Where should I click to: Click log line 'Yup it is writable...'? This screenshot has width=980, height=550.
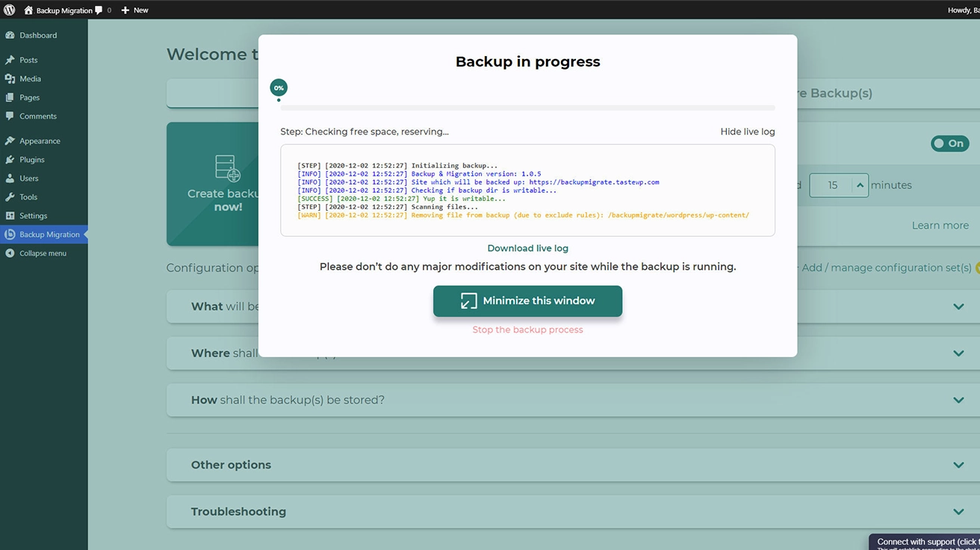[x=401, y=199]
